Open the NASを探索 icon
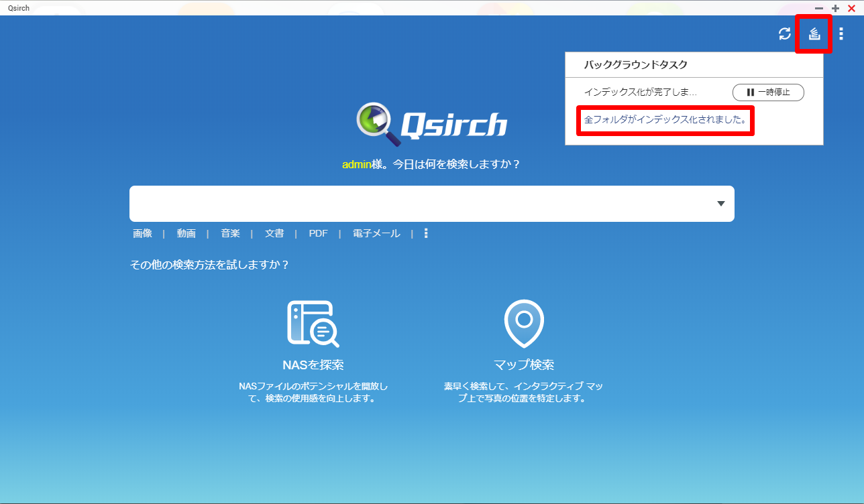Screen dimensions: 864x504 pyautogui.click(x=313, y=323)
